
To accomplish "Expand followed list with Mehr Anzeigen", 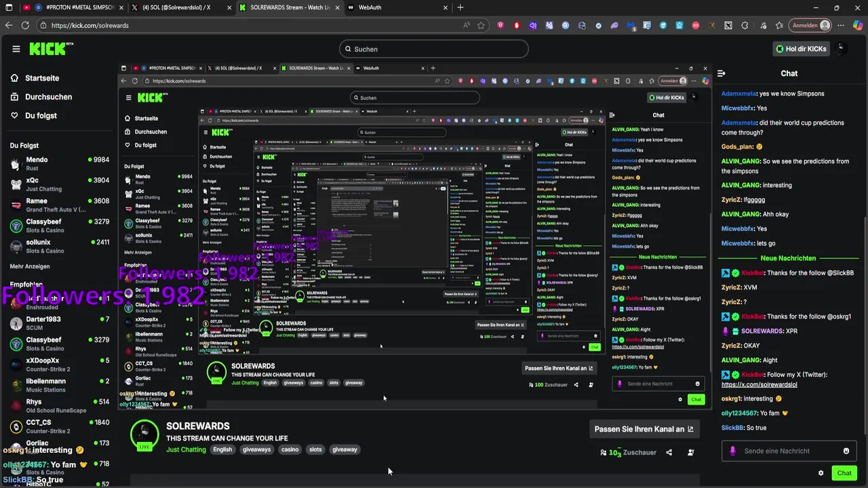I will click(30, 266).
